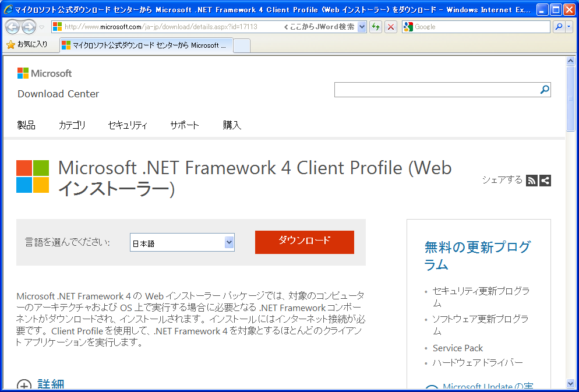Screen dimensions: 579x392
Task: Go forward with the browser Forward arrow
Action: 29,27
